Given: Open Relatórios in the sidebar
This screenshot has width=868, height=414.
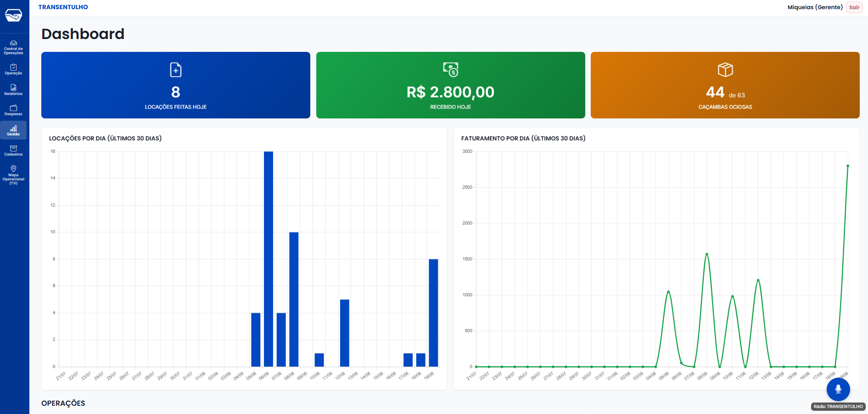Looking at the screenshot, I should tap(13, 90).
